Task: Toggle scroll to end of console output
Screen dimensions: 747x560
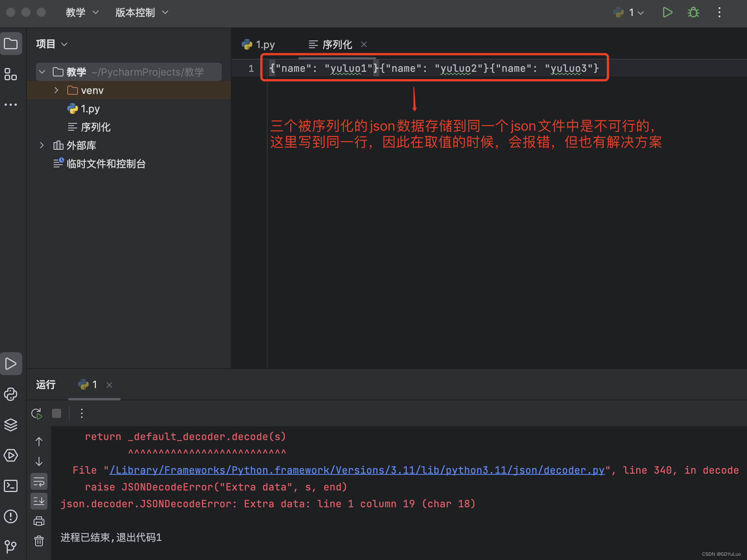Action: 39,501
